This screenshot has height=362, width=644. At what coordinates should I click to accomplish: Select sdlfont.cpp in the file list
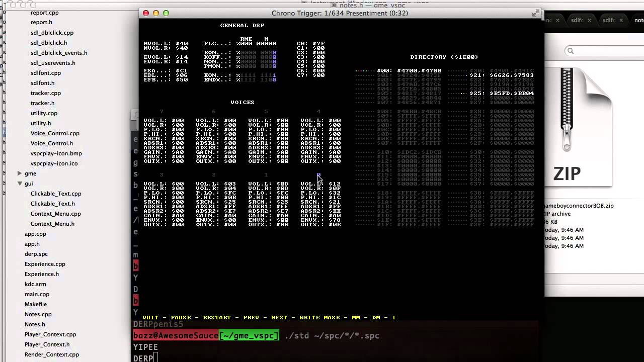coord(46,73)
